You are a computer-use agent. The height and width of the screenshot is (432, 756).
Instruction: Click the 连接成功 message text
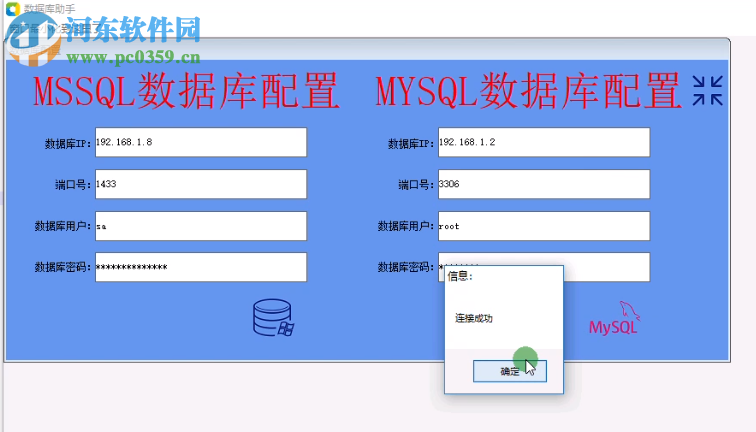click(x=473, y=318)
